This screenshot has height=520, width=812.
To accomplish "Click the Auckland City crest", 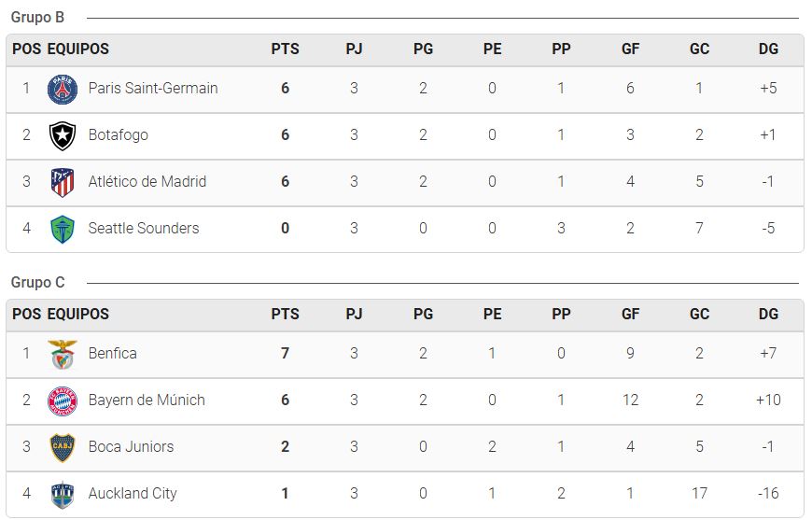I will coord(63,494).
